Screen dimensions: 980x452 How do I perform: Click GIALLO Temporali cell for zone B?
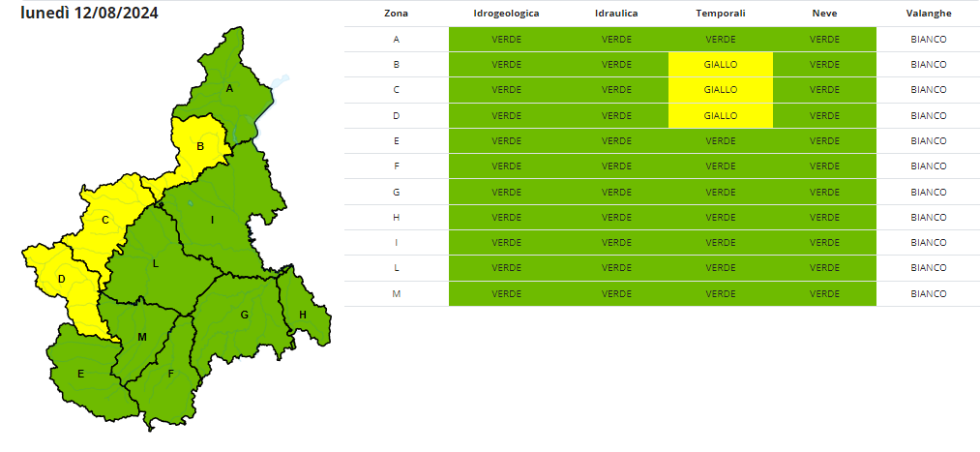(720, 65)
